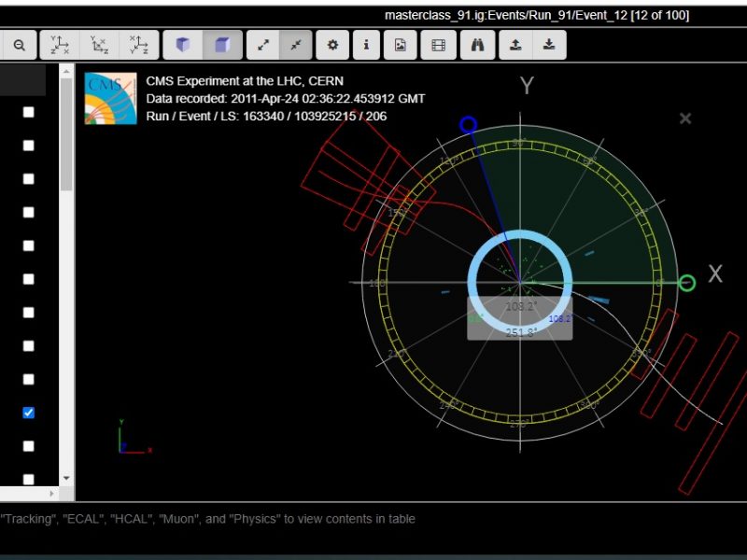Uncheck the checked box in the left list

(x=28, y=413)
